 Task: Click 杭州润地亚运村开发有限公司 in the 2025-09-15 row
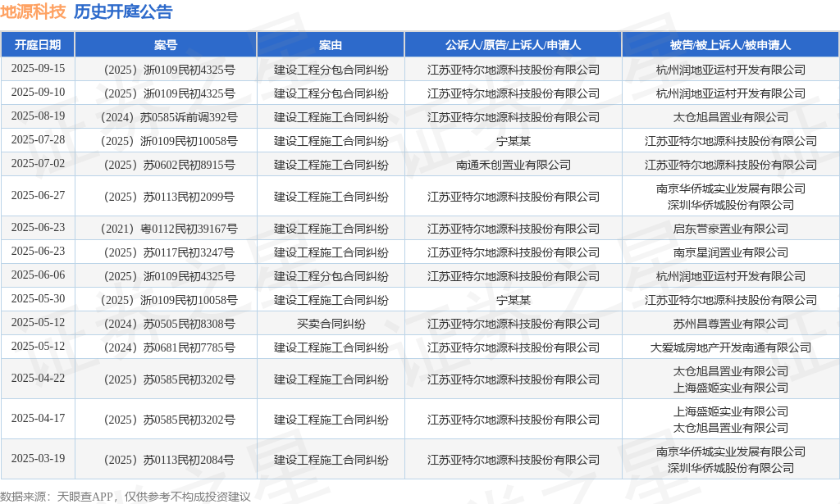click(x=731, y=70)
